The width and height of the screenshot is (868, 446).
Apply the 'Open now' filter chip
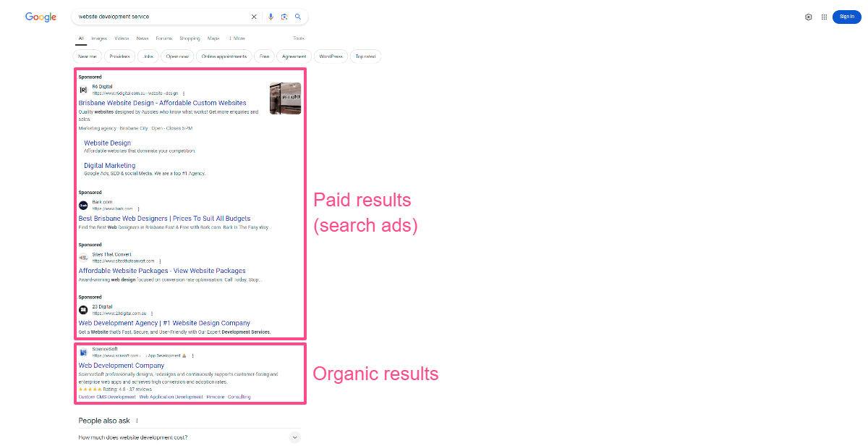(x=177, y=56)
